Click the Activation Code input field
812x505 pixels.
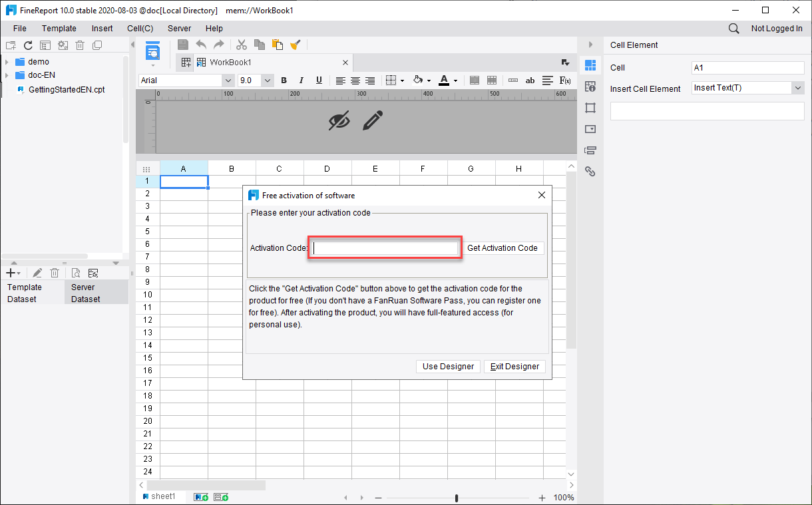385,248
